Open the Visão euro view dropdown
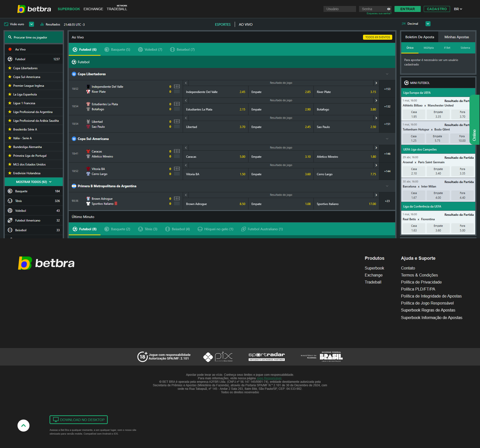The height and width of the screenshot is (448, 480). (x=31, y=24)
